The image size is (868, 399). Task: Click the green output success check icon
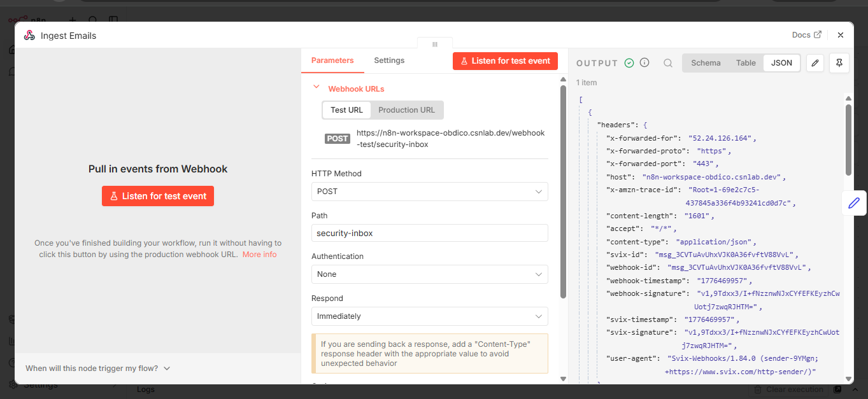629,63
